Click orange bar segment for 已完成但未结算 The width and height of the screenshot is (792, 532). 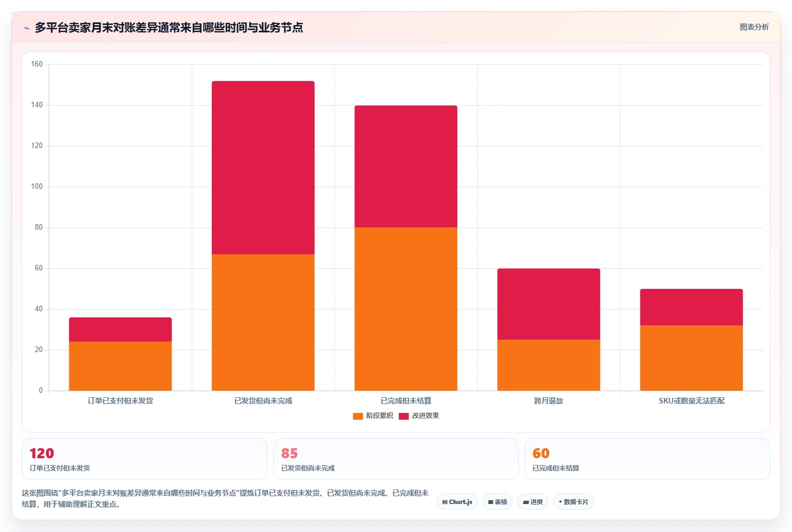(x=406, y=309)
